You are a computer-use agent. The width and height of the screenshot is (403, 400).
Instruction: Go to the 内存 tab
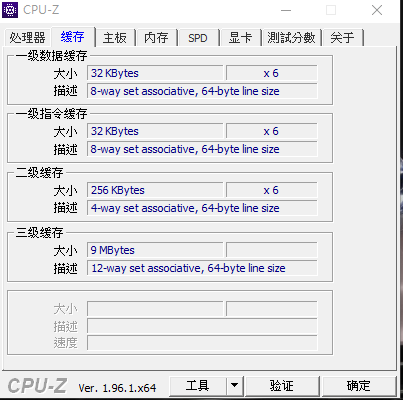tap(156, 37)
